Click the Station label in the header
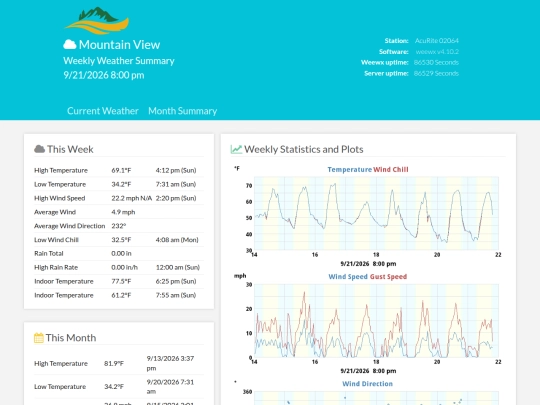The height and width of the screenshot is (405, 540). [396, 41]
